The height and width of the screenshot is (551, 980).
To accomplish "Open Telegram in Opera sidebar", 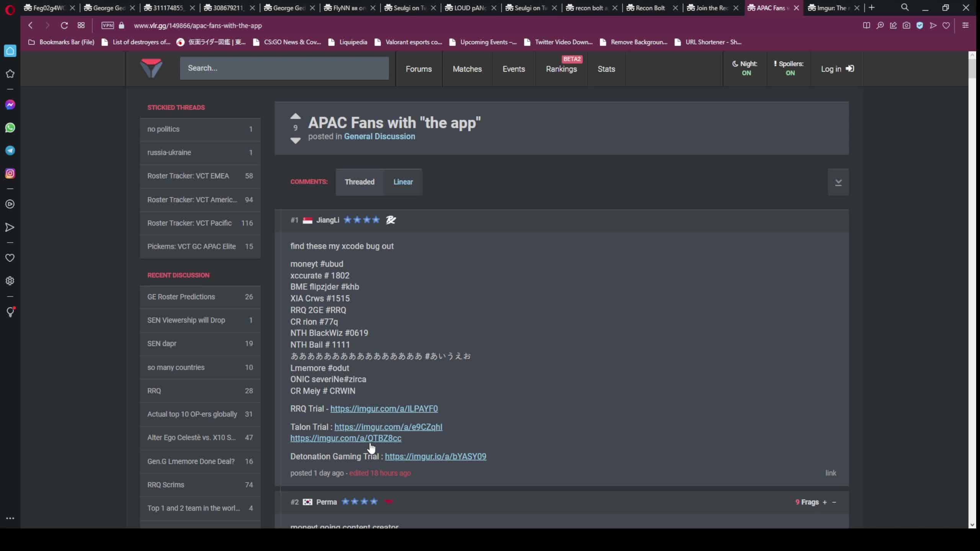I will click(x=10, y=150).
